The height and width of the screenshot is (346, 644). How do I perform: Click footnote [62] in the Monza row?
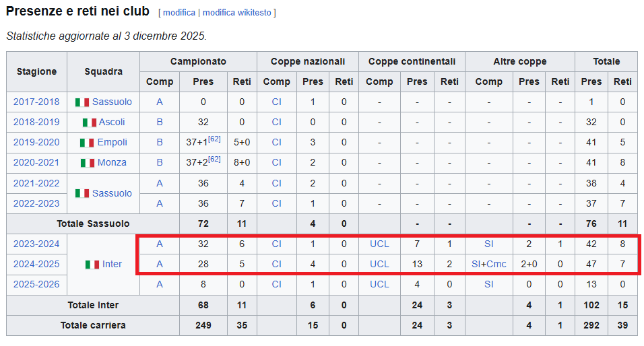pyautogui.click(x=214, y=159)
